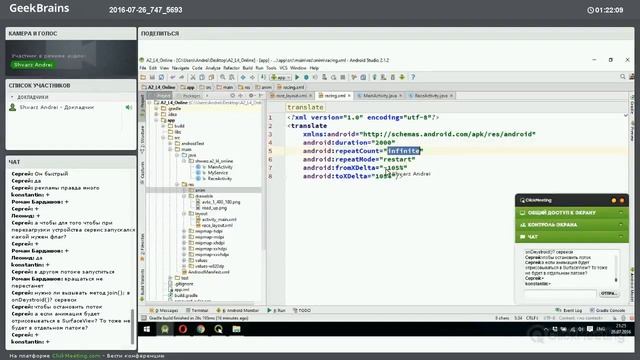This screenshot has width=640, height=360.
Task: Click the Search Everywhere magnifier icon
Action: pos(623,77)
